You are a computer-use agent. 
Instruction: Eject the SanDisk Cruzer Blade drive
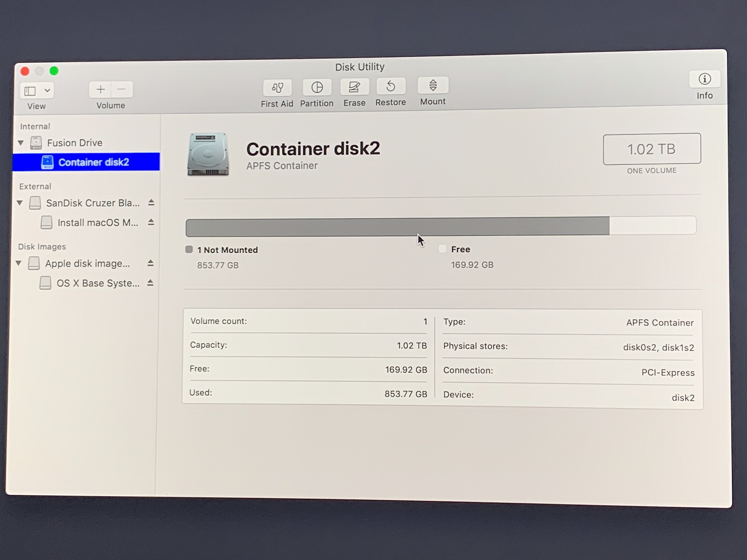click(x=151, y=202)
